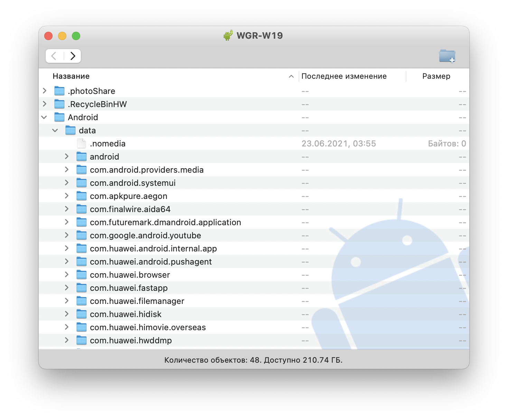Image resolution: width=508 pixels, height=420 pixels.
Task: Click the com.huawei.android.pushagent folder icon
Action: [x=82, y=262]
